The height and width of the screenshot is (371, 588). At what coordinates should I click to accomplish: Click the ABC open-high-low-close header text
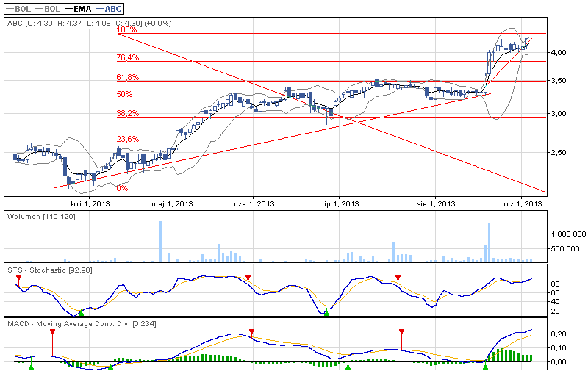tap(89, 24)
